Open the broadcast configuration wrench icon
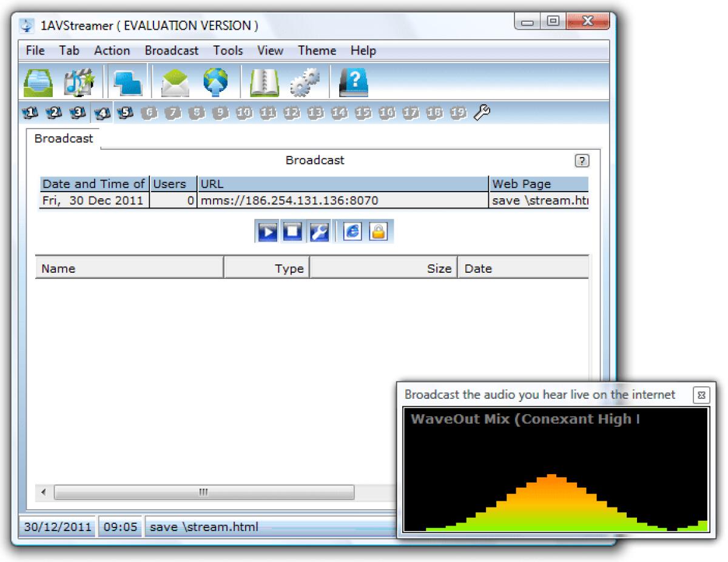The width and height of the screenshot is (728, 562). click(x=318, y=231)
